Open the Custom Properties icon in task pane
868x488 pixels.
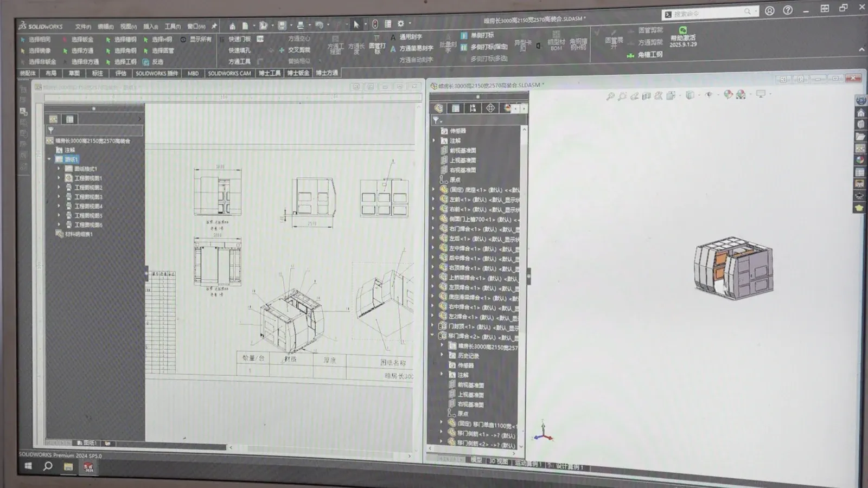(x=860, y=172)
